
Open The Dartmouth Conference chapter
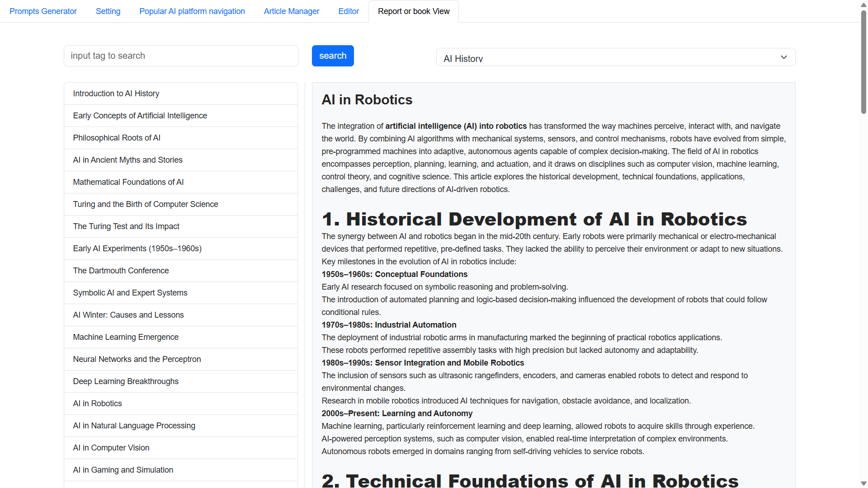121,271
